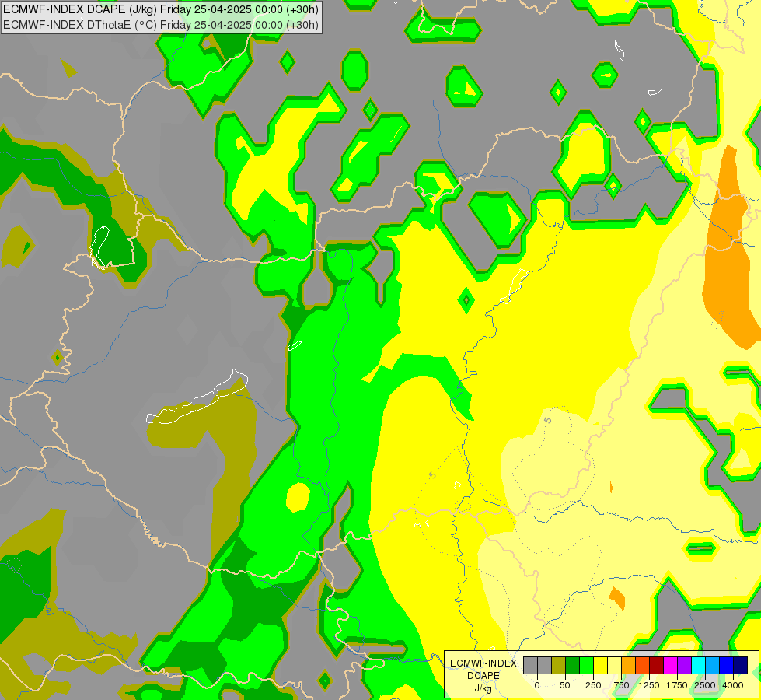Select the purple legend swatch
The image size is (761, 700).
[x=684, y=665]
